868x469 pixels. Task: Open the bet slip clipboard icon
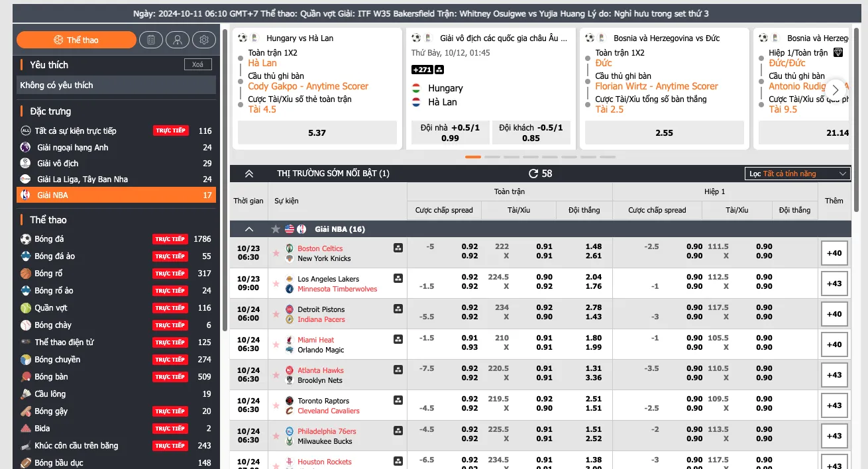coord(152,40)
